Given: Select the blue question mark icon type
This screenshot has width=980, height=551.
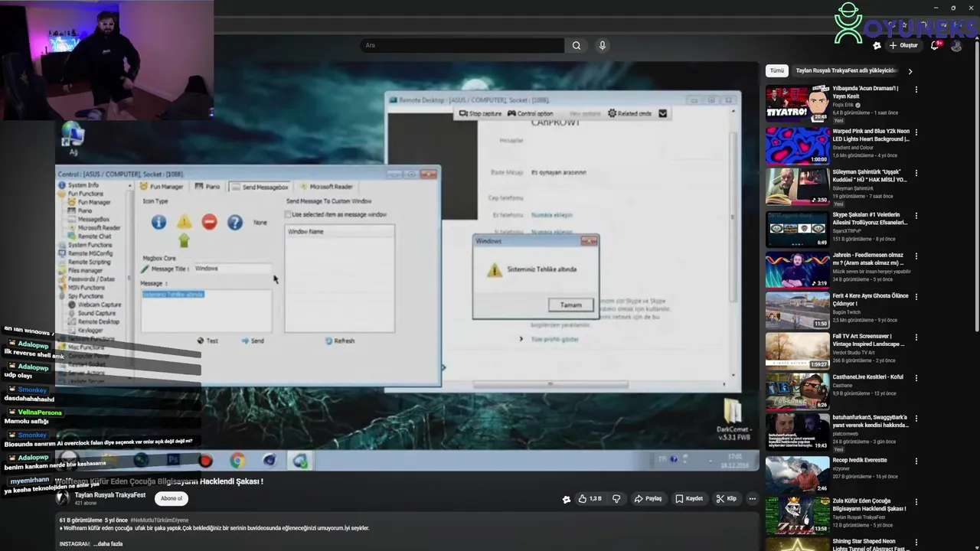Looking at the screenshot, I should 234,222.
